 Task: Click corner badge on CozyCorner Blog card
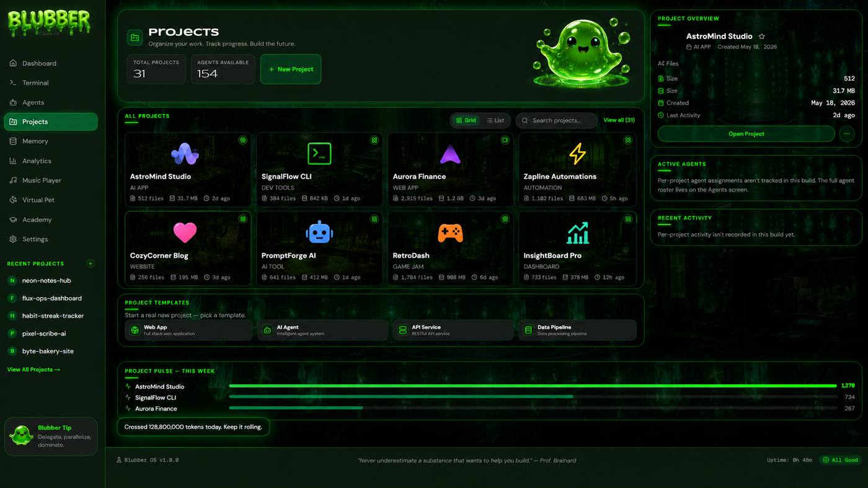coord(243,219)
